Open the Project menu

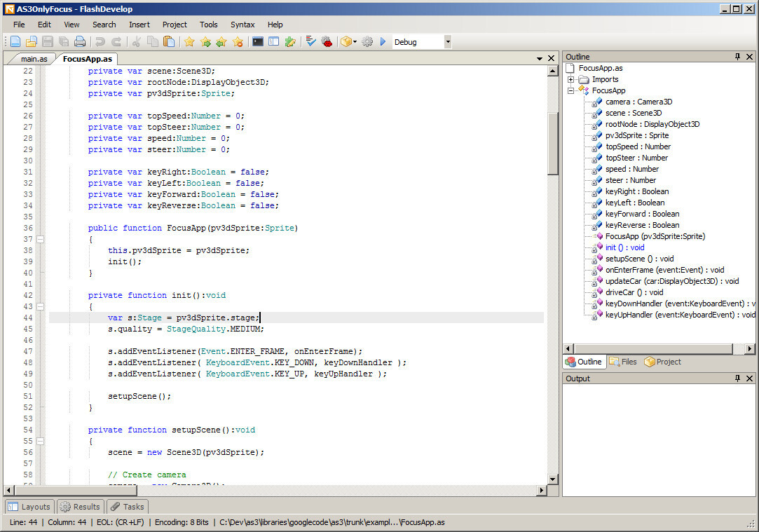[x=175, y=25]
